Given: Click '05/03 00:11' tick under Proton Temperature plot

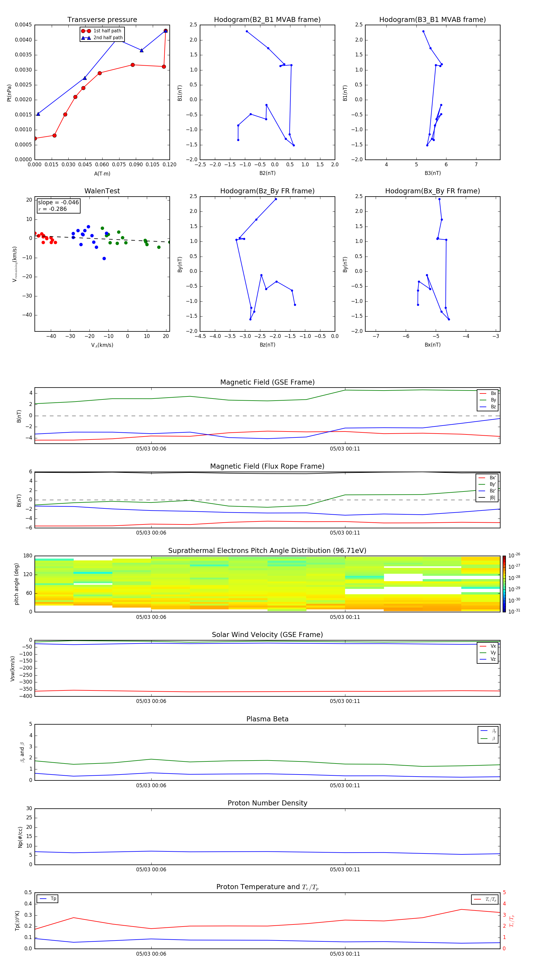Looking at the screenshot, I should (345, 954).
